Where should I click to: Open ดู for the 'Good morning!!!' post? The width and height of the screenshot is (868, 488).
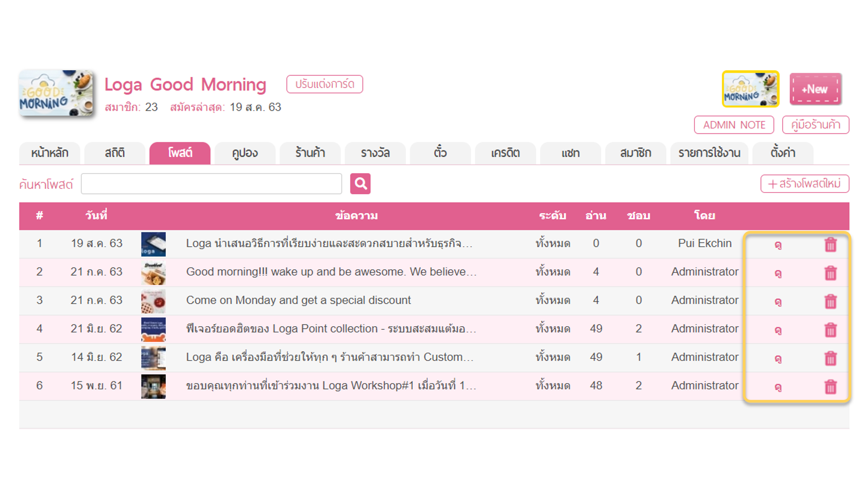[778, 273]
